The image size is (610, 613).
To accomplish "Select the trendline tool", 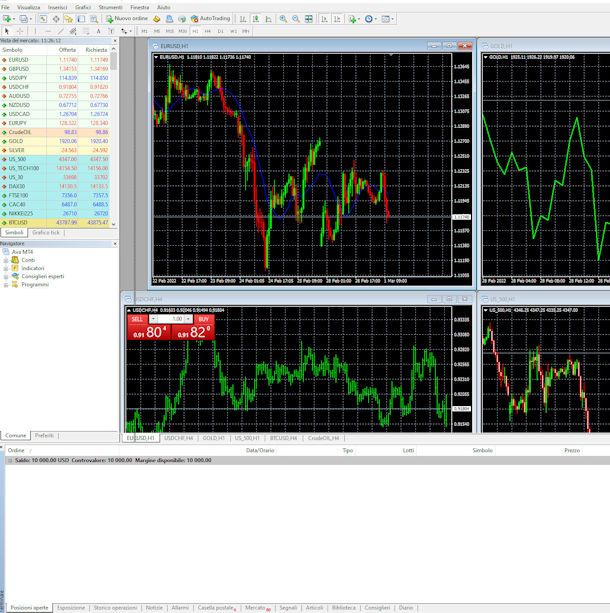I will tap(60, 31).
